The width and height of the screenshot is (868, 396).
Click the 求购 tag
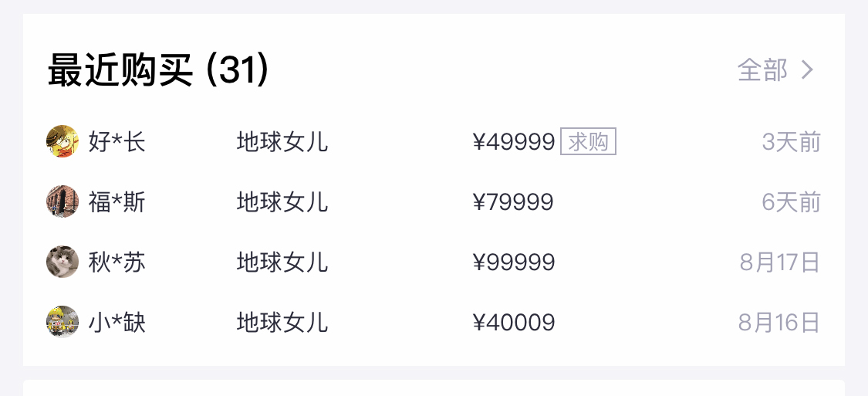tap(588, 142)
